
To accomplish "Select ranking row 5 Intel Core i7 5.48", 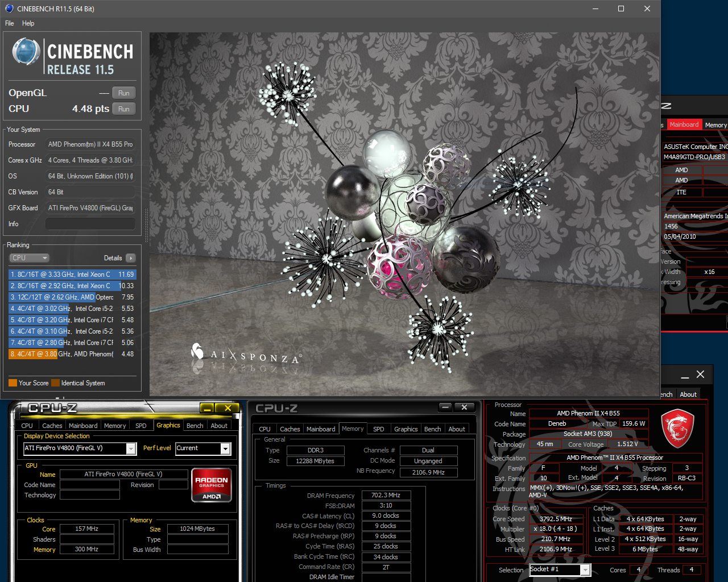I will pos(72,320).
